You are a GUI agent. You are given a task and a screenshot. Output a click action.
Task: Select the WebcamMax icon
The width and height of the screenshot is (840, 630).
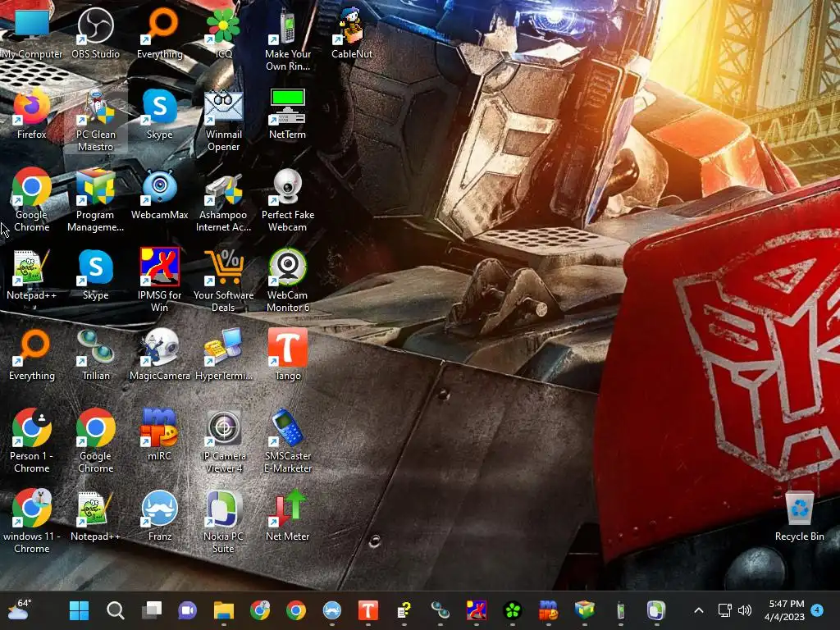point(160,194)
